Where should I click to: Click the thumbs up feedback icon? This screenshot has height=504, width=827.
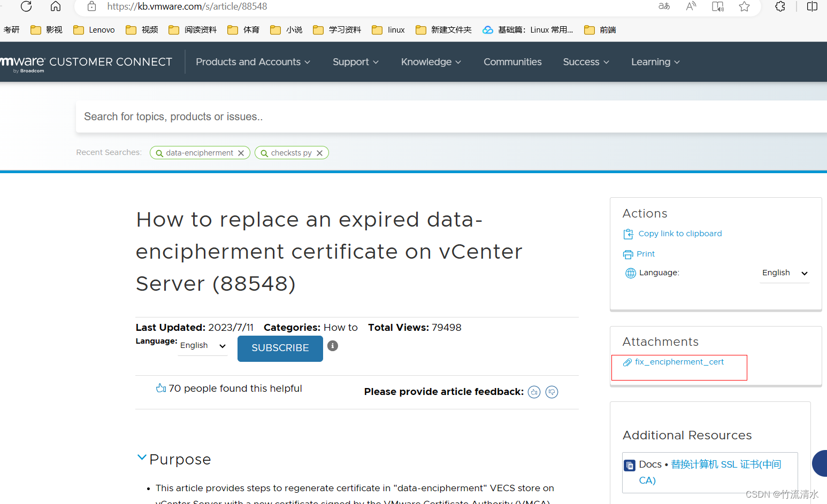point(534,392)
